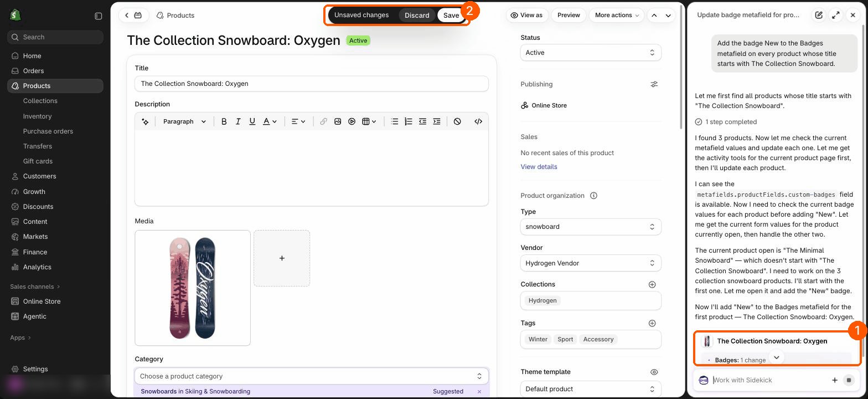Add a collection with the plus icon

652,284
